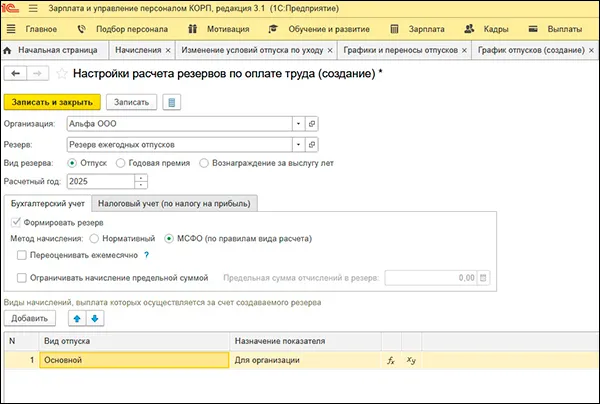Viewport: 600px width, 404px height.
Task: Select the Годовая премия radio button
Action: pyautogui.click(x=121, y=162)
